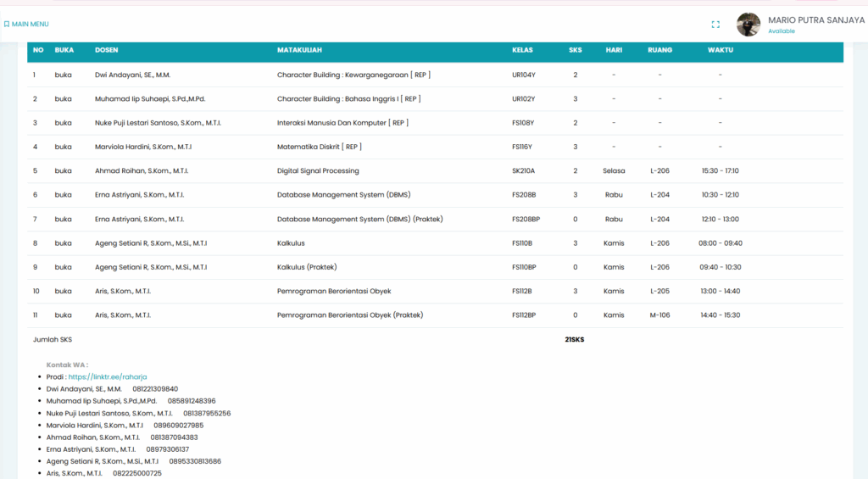This screenshot has width=868, height=479.
Task: Click the bookmark icon beside MAIN MENU
Action: (x=7, y=25)
